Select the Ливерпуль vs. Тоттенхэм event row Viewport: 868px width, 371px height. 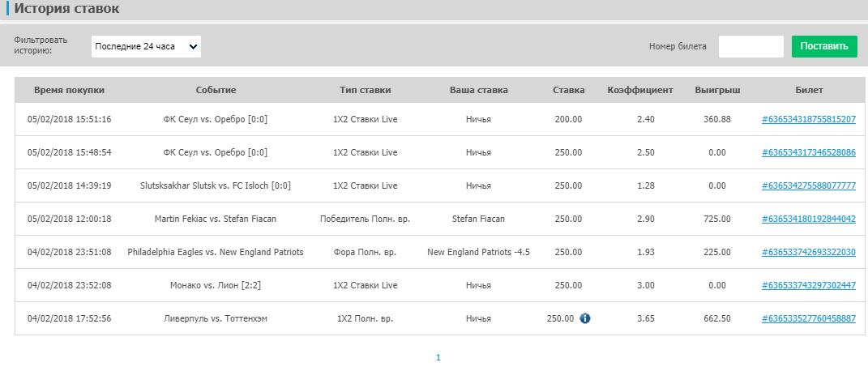[216, 318]
